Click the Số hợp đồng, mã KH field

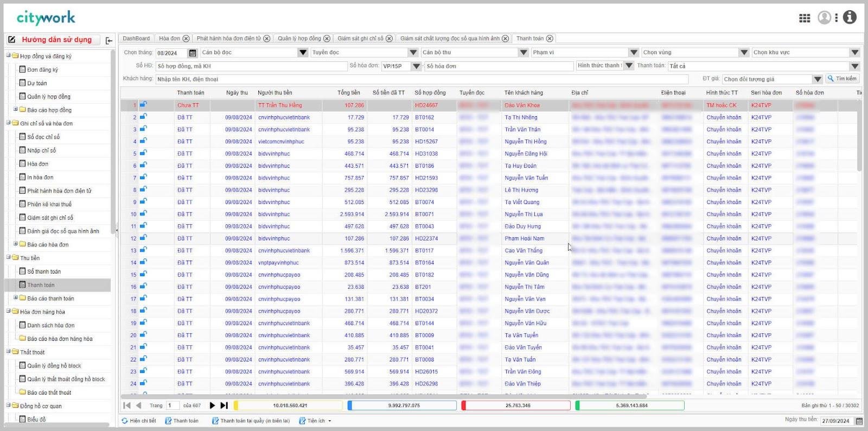pos(252,66)
